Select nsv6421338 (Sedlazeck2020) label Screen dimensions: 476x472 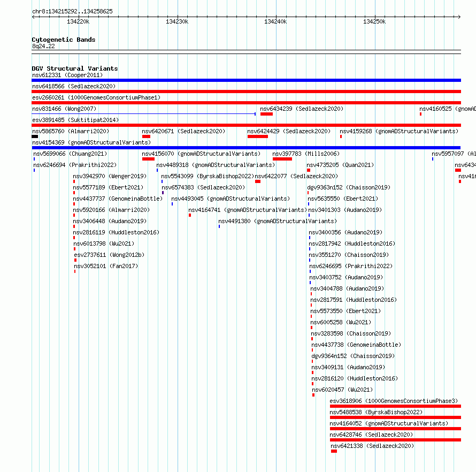pyautogui.click(x=372, y=446)
